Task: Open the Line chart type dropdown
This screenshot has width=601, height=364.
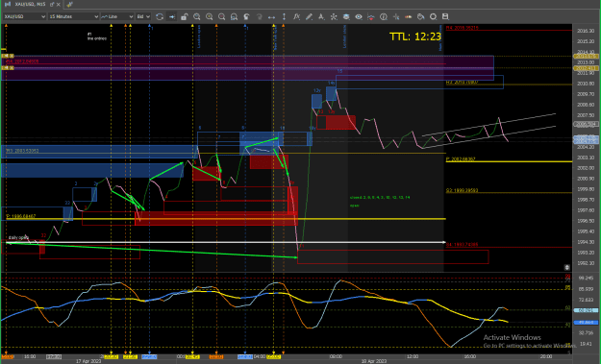Action: coord(117,16)
